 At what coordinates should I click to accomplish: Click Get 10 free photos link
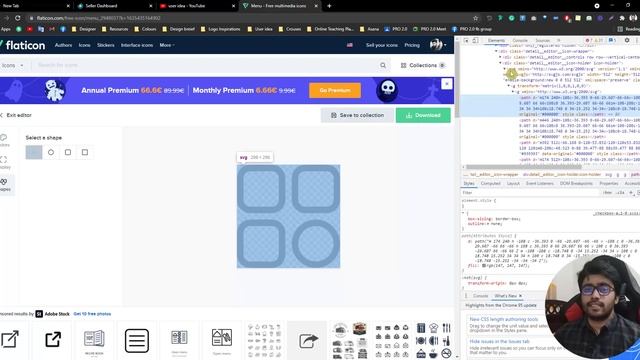pyautogui.click(x=92, y=314)
